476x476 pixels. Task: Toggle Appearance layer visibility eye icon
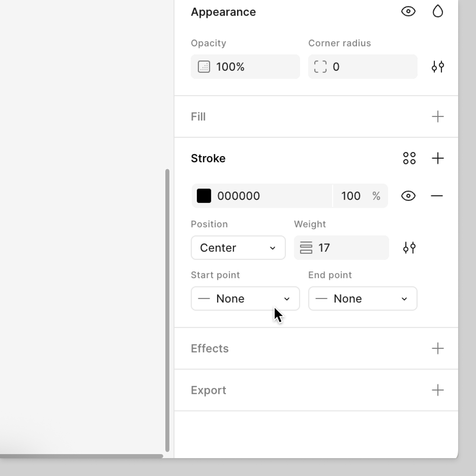tap(408, 11)
